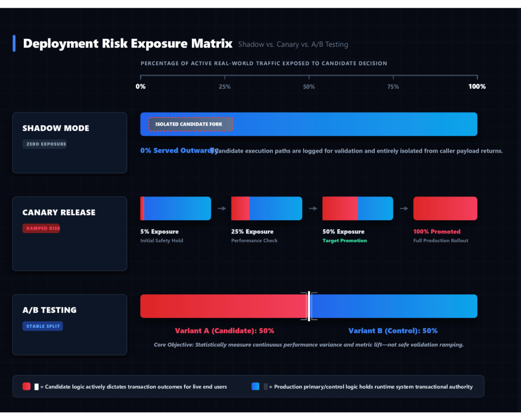Click the Shadow vs. Canary vs. A/B Testing subtitle

coord(293,44)
